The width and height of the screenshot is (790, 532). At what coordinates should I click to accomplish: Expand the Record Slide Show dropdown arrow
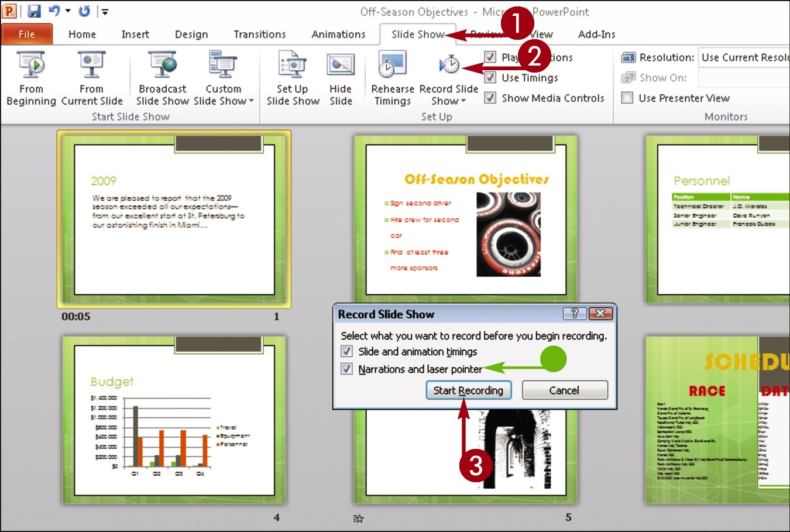pos(463,101)
